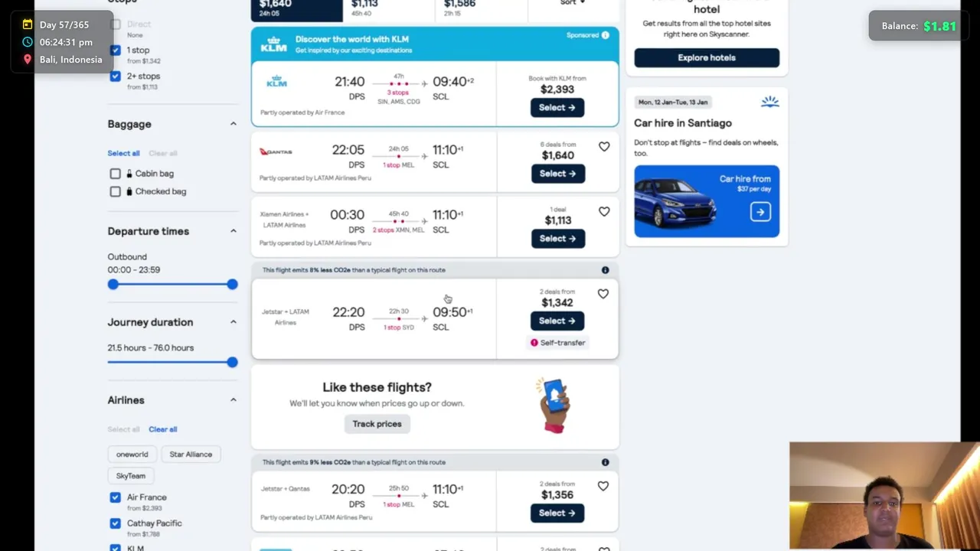Collapse the Airlines filter section
This screenshot has width=980, height=551.
coord(234,400)
